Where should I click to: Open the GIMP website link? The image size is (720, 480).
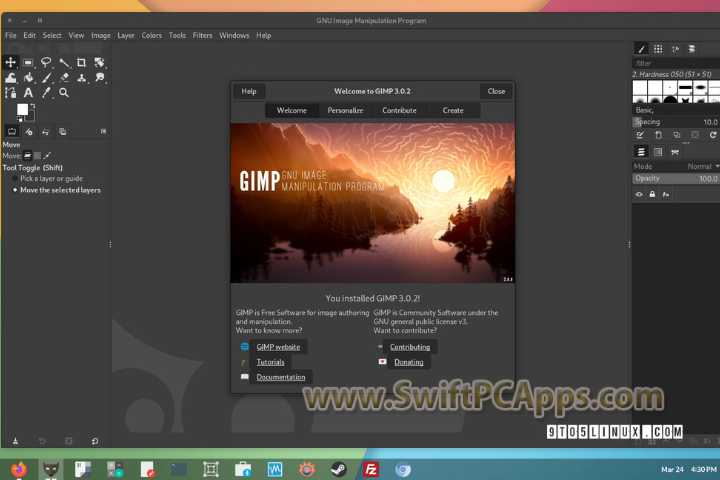click(x=278, y=347)
